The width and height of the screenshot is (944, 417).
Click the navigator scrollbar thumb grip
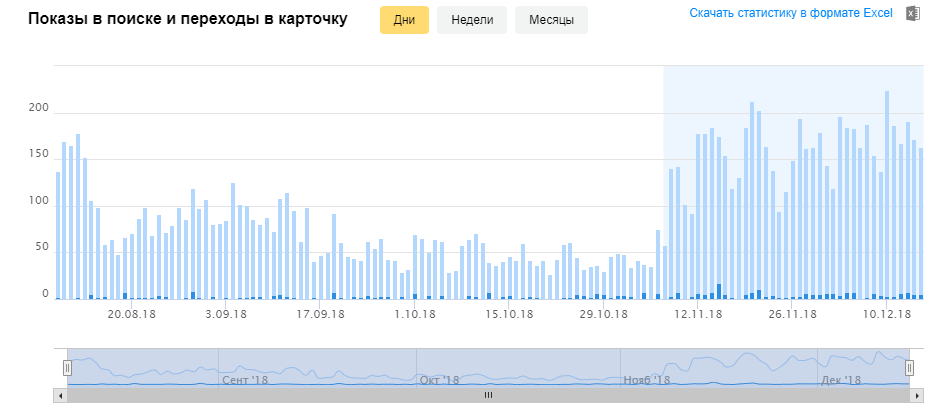coord(488,395)
